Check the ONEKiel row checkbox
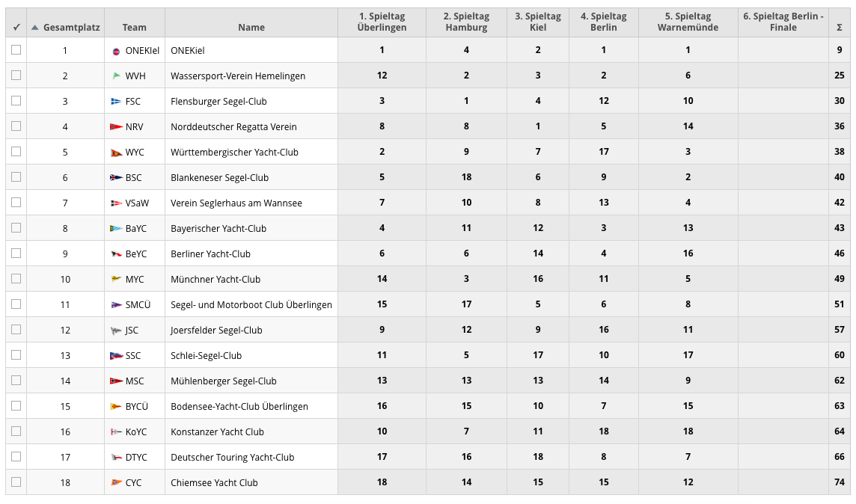Image resolution: width=856 pixels, height=504 pixels. [x=16, y=50]
